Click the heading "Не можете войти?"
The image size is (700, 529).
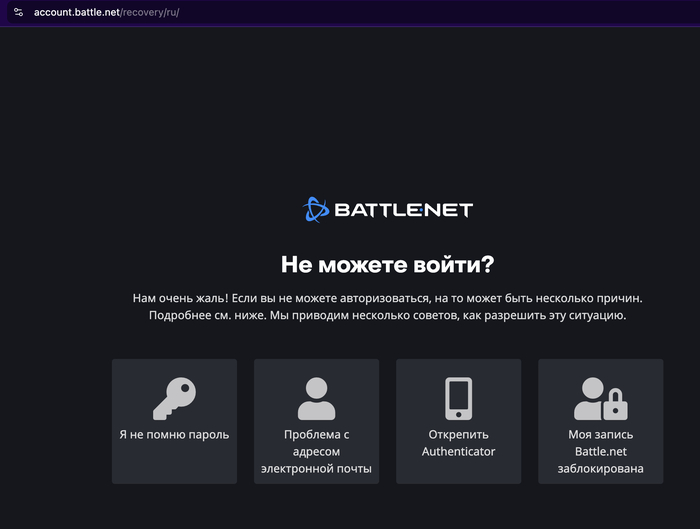coord(388,265)
